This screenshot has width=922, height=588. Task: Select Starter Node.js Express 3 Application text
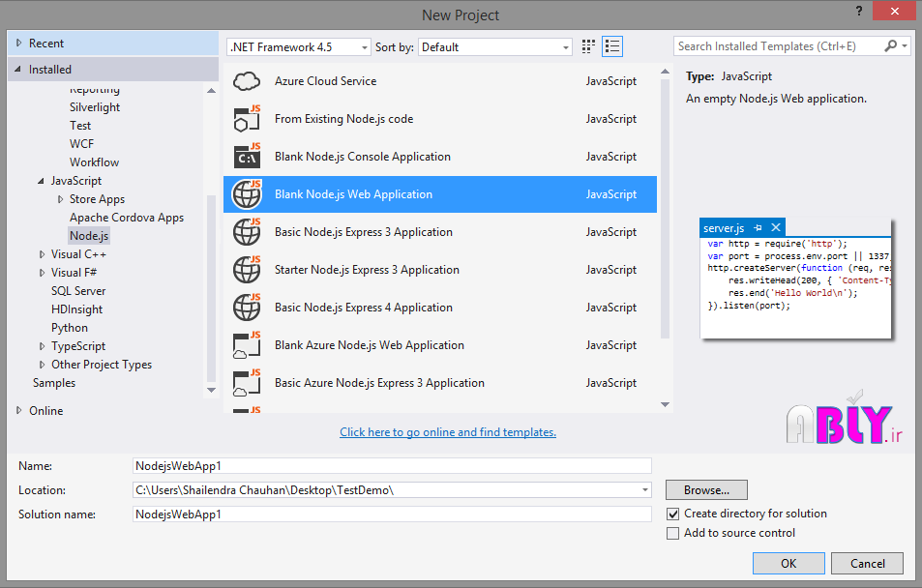click(367, 270)
